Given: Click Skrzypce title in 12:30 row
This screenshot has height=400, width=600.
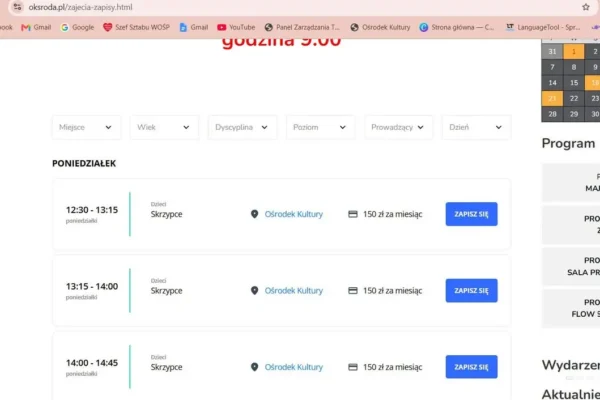Looking at the screenshot, I should 166,214.
